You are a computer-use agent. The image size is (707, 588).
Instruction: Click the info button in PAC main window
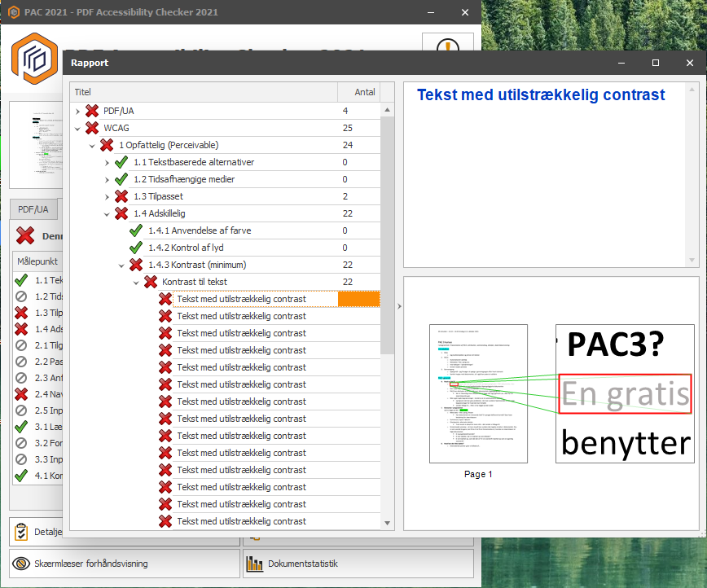pos(448,42)
